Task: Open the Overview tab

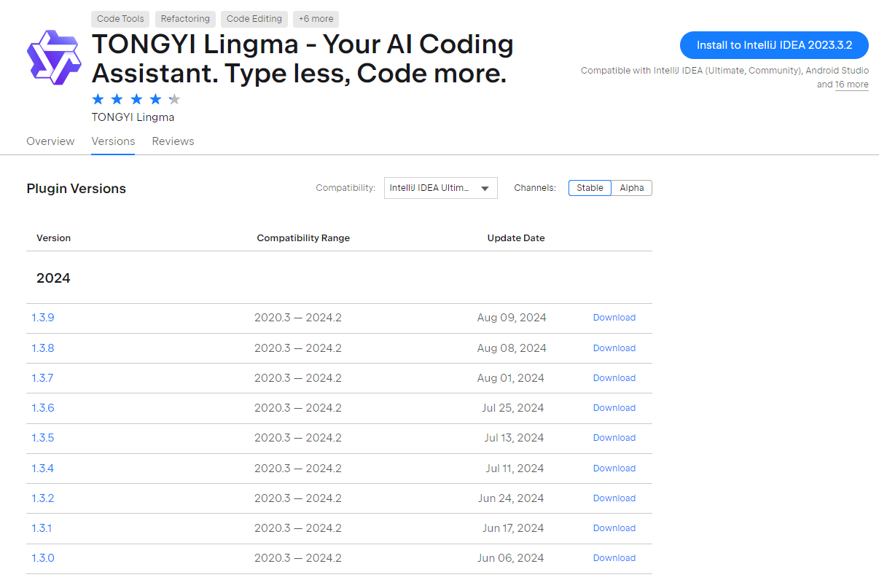Action: coord(50,141)
